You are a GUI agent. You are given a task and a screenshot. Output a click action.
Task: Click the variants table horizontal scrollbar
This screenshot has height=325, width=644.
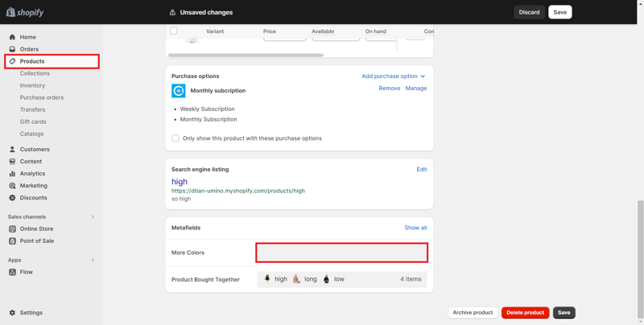point(246,56)
